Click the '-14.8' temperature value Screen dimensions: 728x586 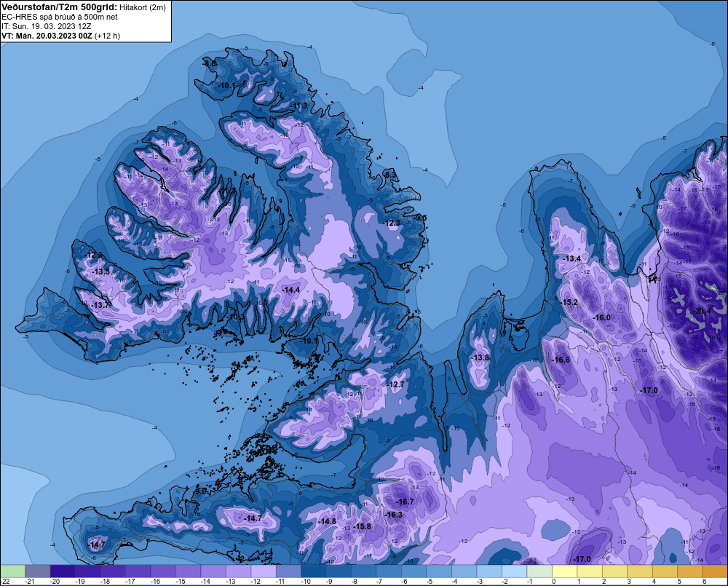click(x=328, y=521)
